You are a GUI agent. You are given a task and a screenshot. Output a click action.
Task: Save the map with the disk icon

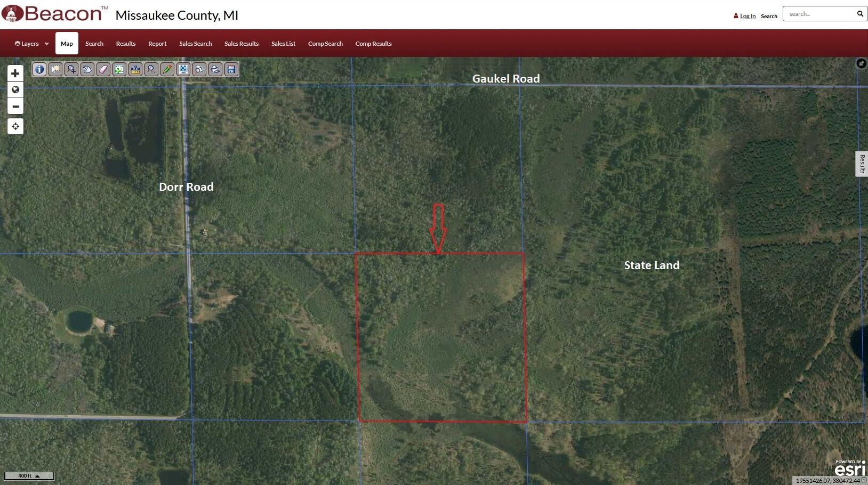[231, 69]
